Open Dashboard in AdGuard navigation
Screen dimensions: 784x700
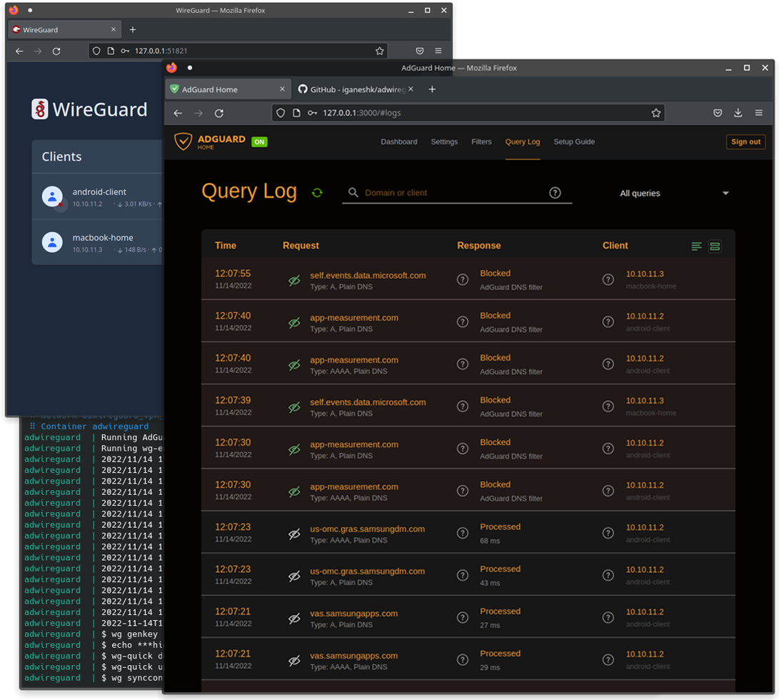coord(398,141)
